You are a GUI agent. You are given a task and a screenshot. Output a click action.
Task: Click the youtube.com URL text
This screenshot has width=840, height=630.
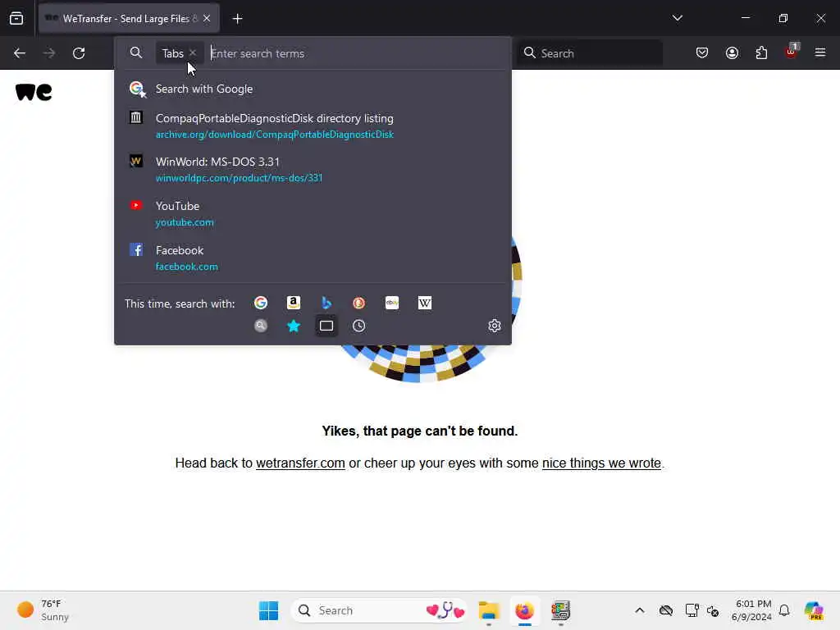[185, 222]
